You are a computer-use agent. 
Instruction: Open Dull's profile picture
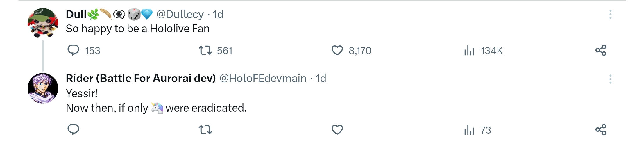[43, 23]
